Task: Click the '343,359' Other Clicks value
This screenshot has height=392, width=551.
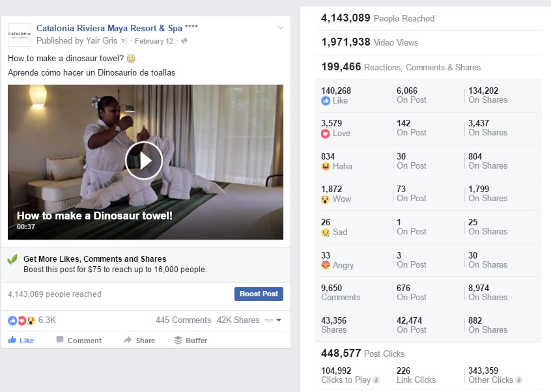Action: coord(483,371)
